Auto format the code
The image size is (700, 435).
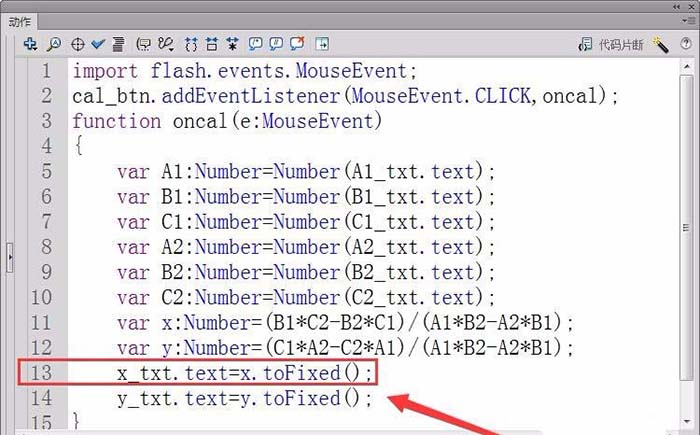coord(118,44)
